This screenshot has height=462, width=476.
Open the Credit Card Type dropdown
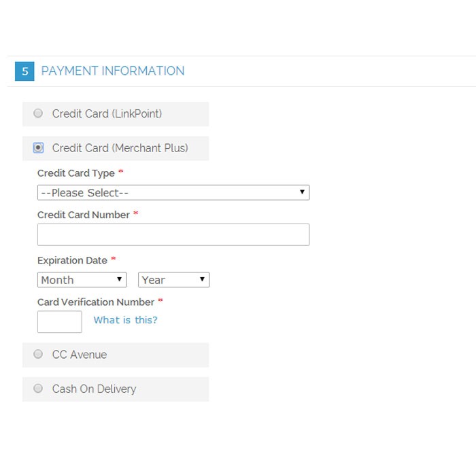click(x=173, y=193)
